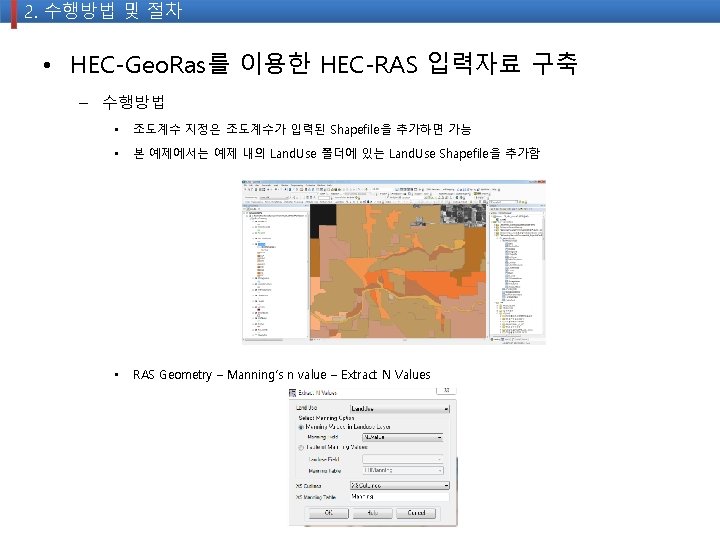Screen dimensions: 720x540
Task: Click the '수행방법' sub-heading text
Action: [x=133, y=102]
